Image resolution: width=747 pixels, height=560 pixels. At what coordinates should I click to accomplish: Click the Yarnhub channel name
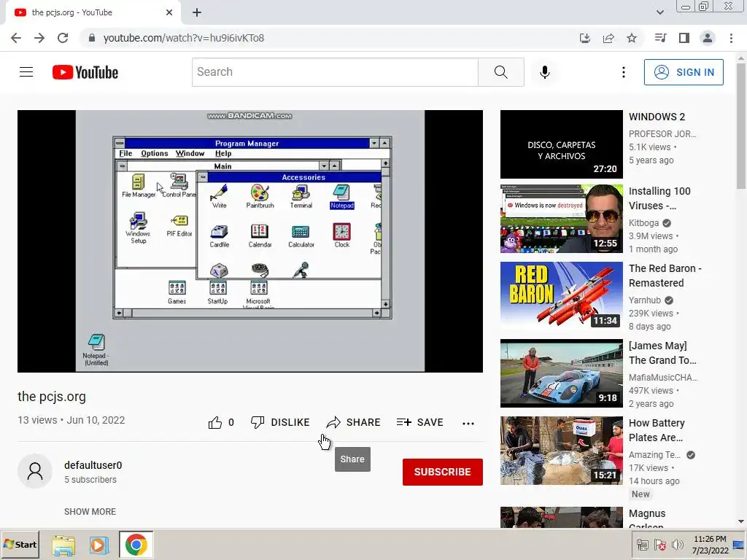(645, 300)
